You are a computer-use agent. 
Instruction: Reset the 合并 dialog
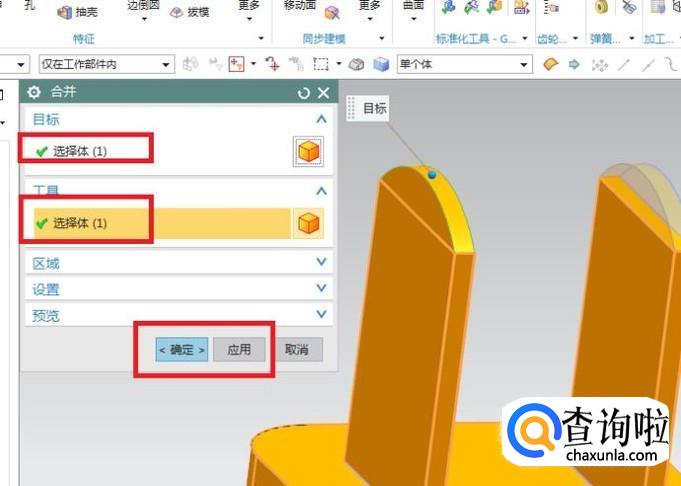(x=304, y=93)
